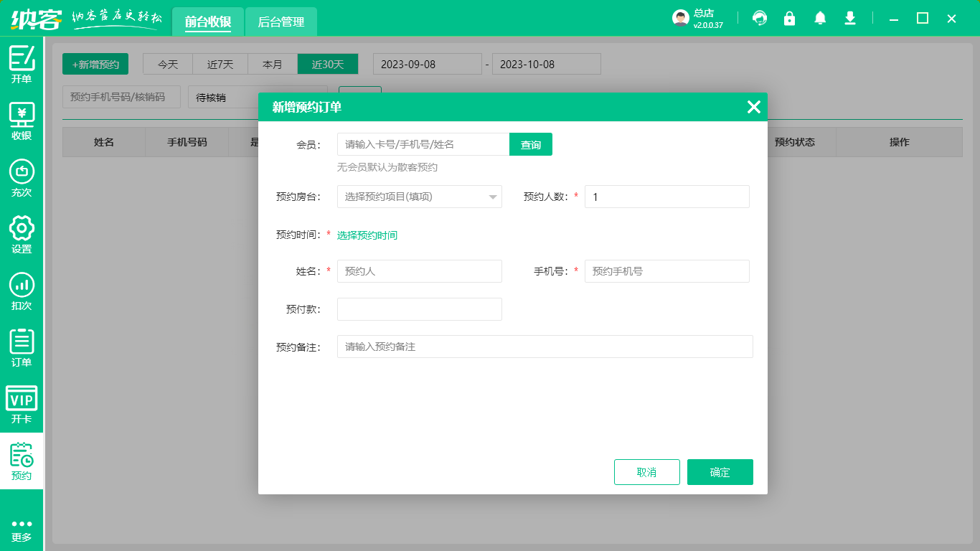Open the 开单 (billing) sidebar icon
Viewport: 980px width, 551px height.
point(22,65)
